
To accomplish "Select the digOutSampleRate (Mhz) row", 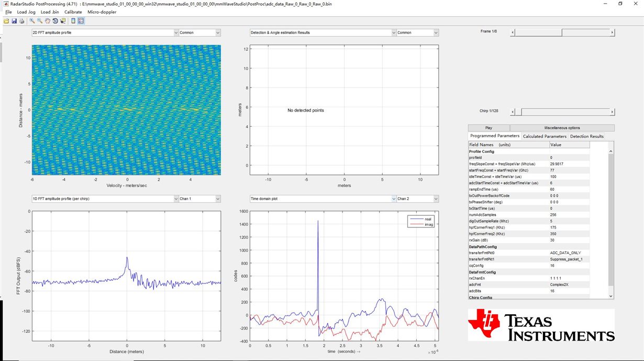I will (x=529, y=221).
